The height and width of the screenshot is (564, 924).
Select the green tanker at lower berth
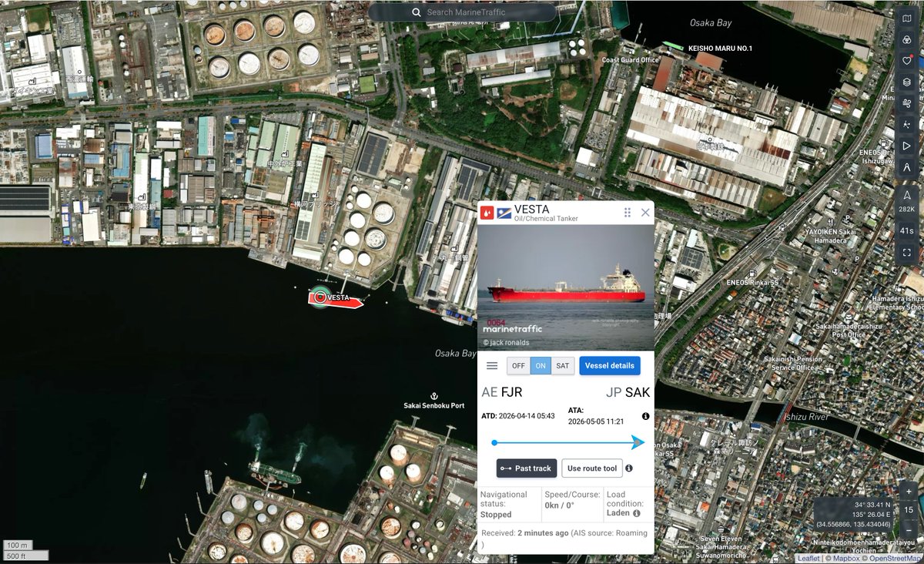click(x=275, y=472)
